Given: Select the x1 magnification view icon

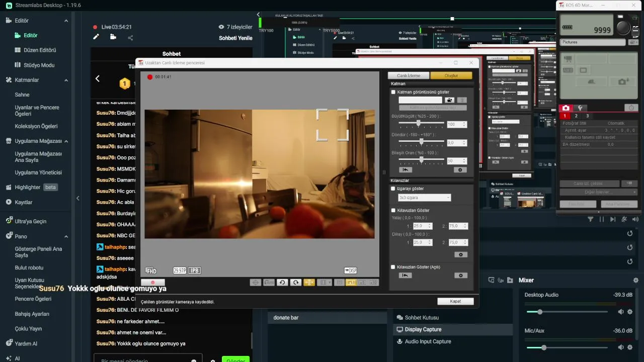Looking at the screenshot, I should click(x=351, y=283).
